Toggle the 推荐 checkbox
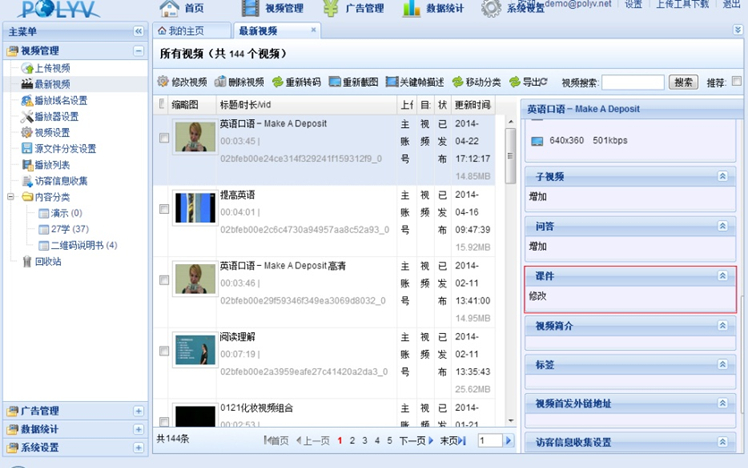 [x=737, y=82]
